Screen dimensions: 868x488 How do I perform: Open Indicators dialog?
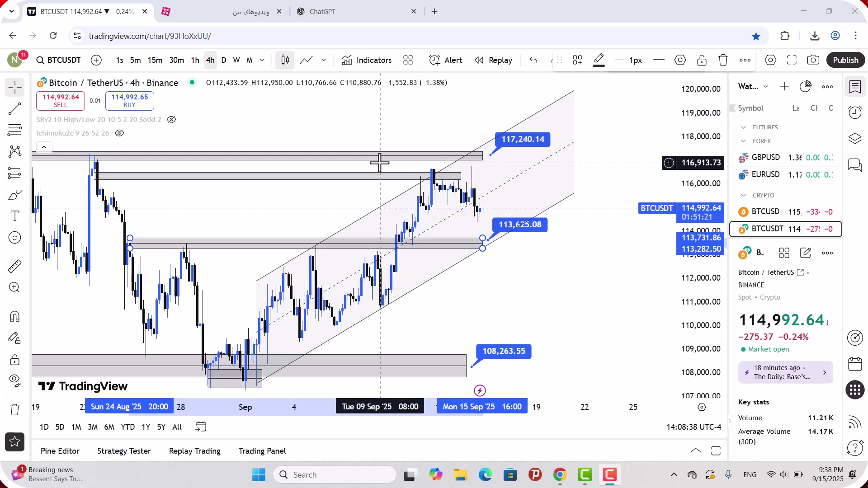[x=367, y=60]
